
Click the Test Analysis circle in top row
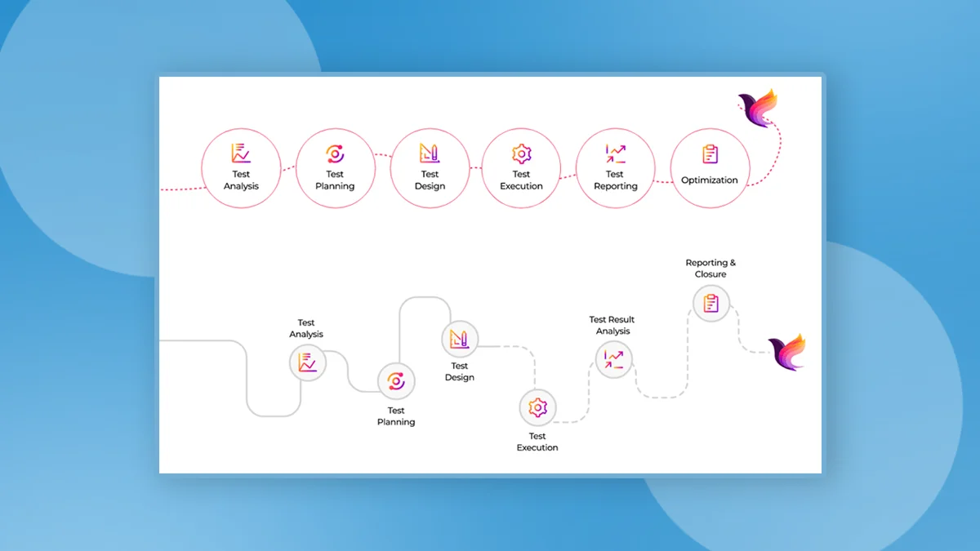(x=241, y=168)
